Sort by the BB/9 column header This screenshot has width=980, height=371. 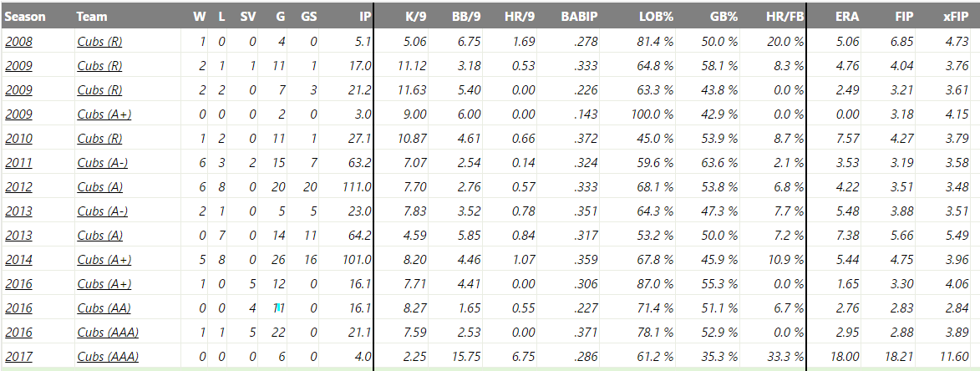pyautogui.click(x=466, y=16)
